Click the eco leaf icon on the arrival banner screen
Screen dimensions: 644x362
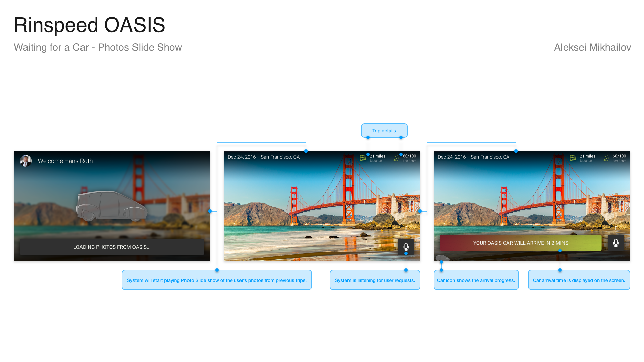coord(606,158)
